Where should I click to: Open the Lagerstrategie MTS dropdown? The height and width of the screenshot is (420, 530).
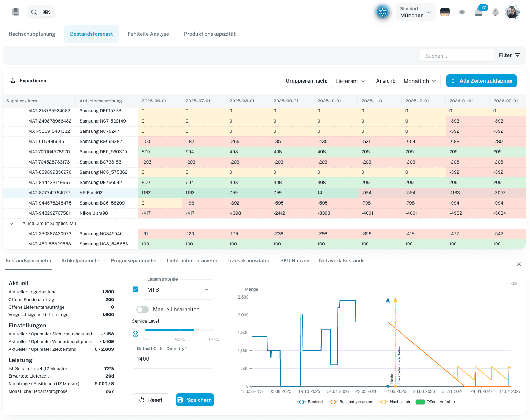click(x=178, y=289)
